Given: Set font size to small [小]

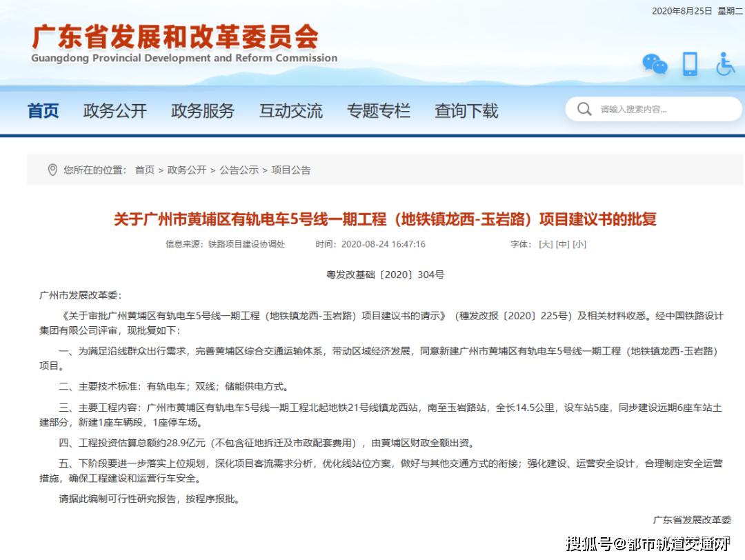Looking at the screenshot, I should coord(579,244).
